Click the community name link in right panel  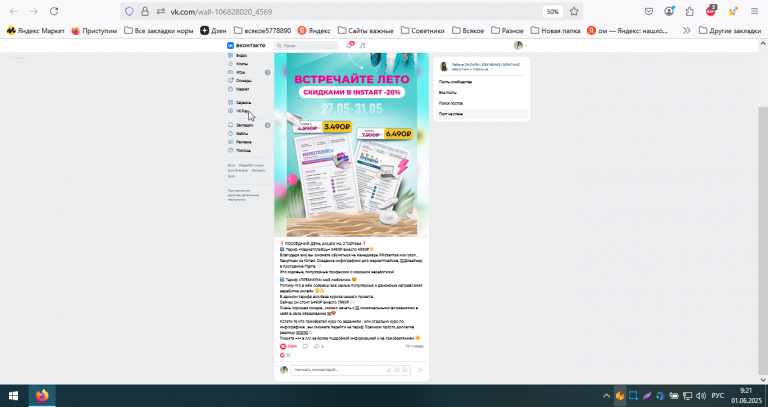click(x=486, y=65)
